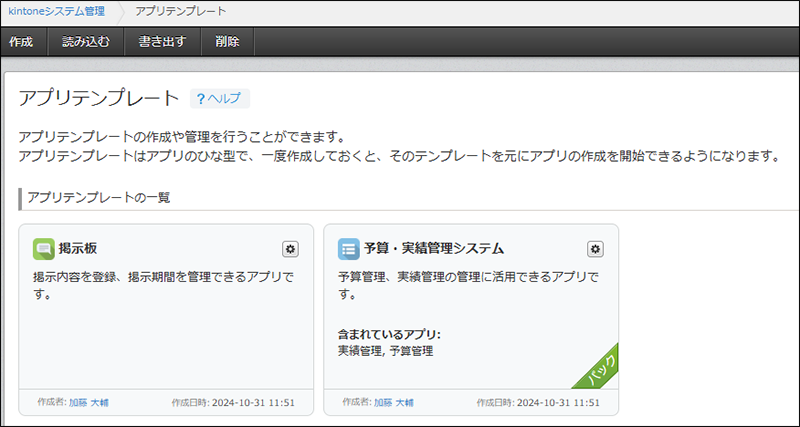Viewport: 800px width, 427px height.
Task: Open creator 加藤 大輔 on 掲示板 card
Action: pyautogui.click(x=89, y=402)
